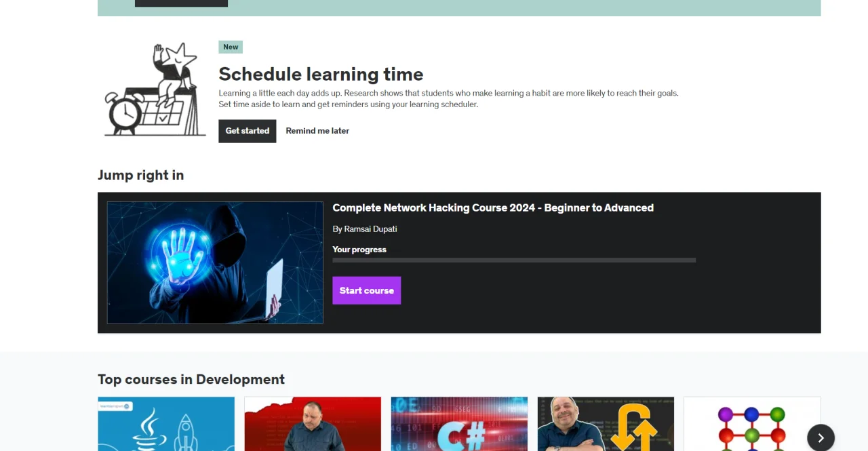Click the Top courses in Development heading
The height and width of the screenshot is (451, 868).
(191, 379)
